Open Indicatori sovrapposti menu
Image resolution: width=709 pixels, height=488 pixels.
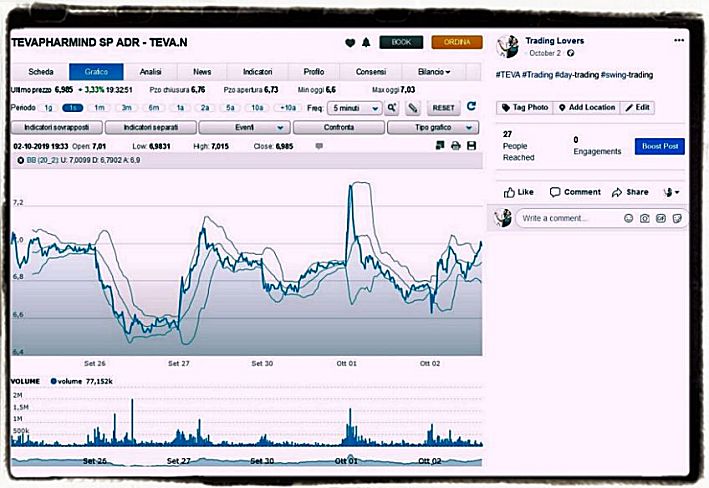point(57,128)
